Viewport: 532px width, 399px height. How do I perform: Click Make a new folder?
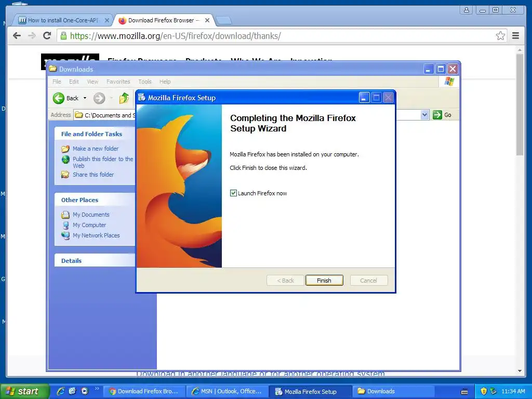tap(96, 149)
